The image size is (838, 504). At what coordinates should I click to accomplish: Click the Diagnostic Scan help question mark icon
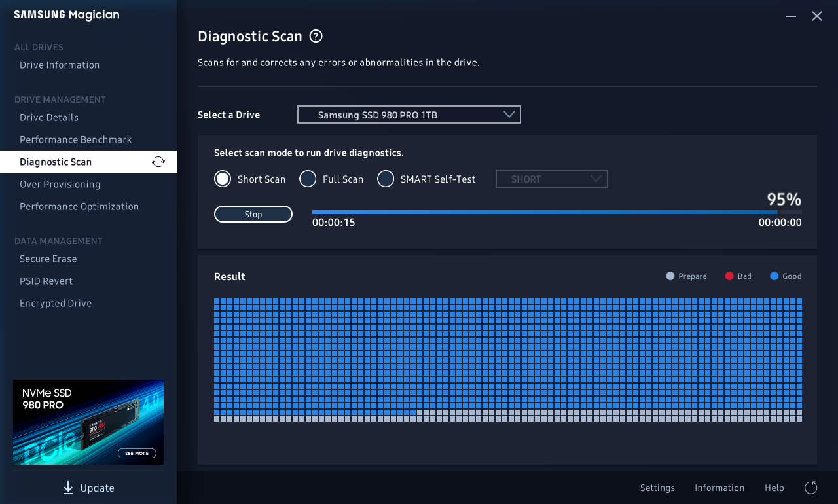(x=316, y=36)
